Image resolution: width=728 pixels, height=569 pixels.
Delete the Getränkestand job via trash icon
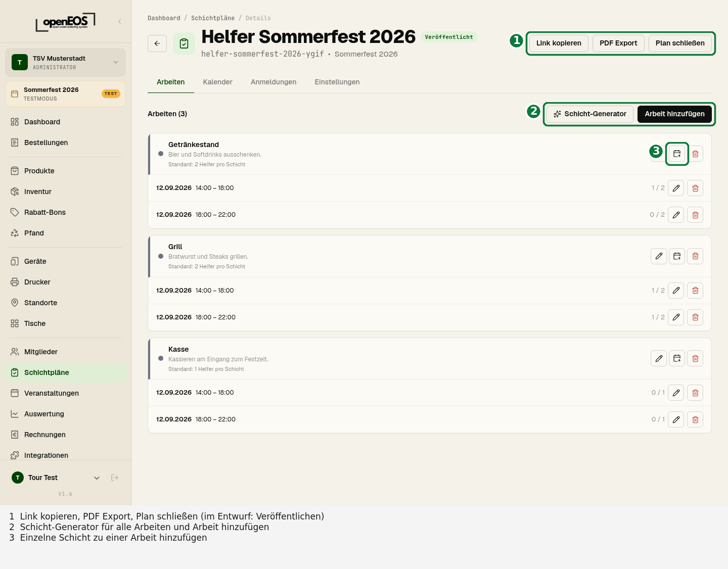[695, 154]
